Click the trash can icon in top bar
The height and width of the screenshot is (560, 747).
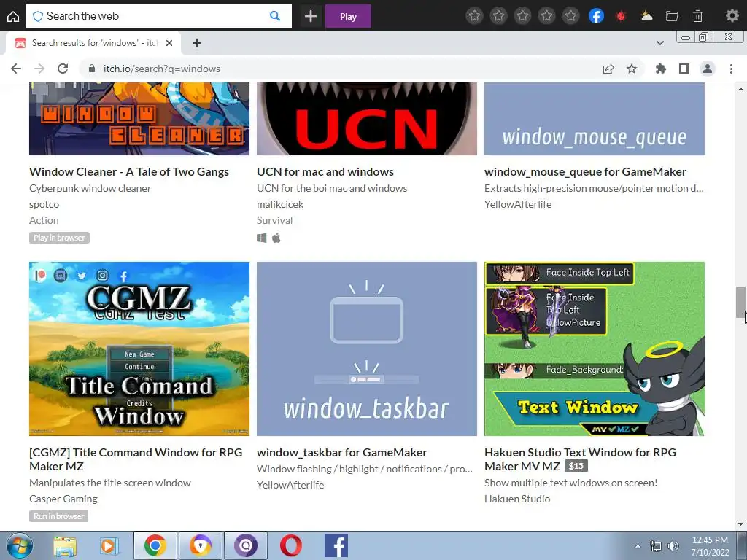pyautogui.click(x=697, y=16)
